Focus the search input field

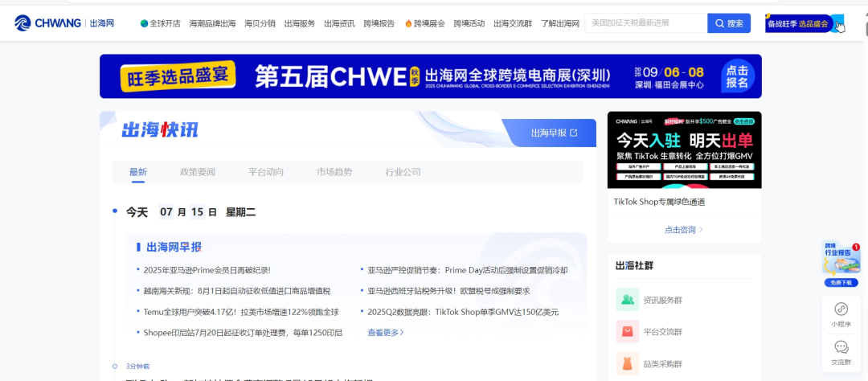(645, 23)
